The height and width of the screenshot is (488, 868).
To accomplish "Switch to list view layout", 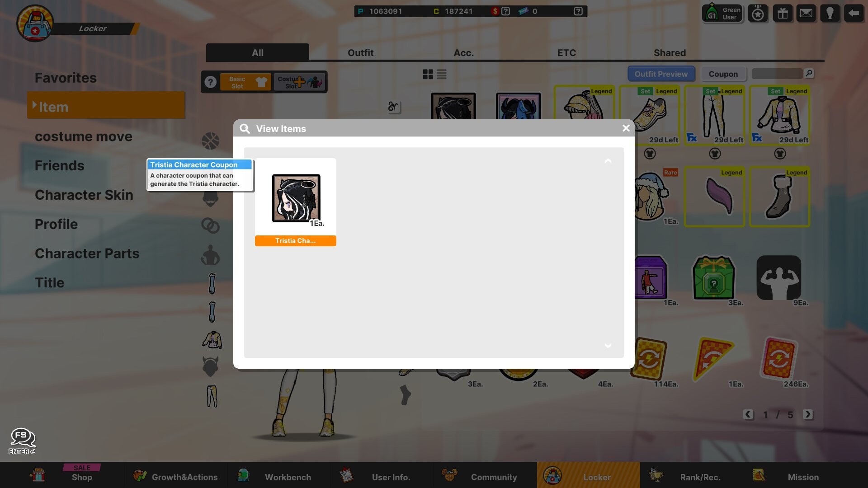I will (441, 74).
